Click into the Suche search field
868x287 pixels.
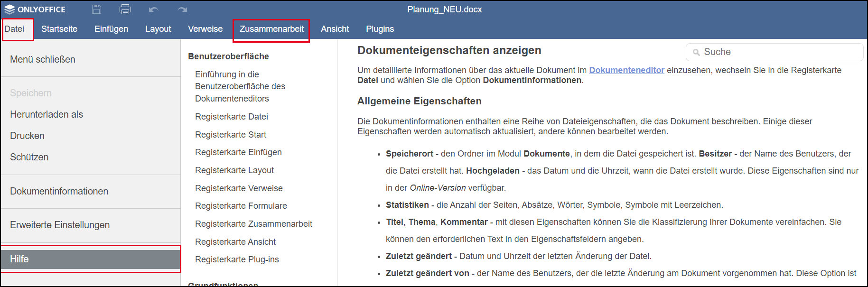(778, 52)
